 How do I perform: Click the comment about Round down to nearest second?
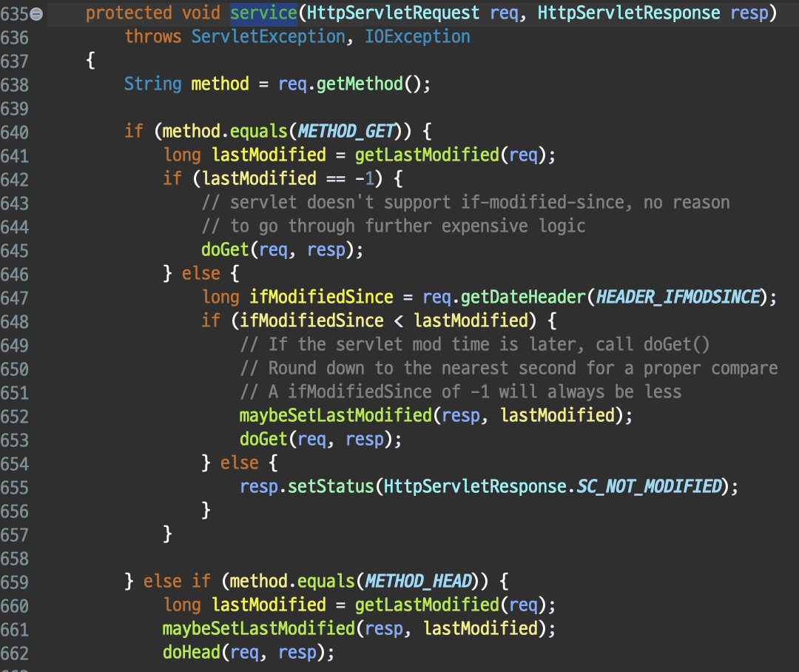point(508,369)
